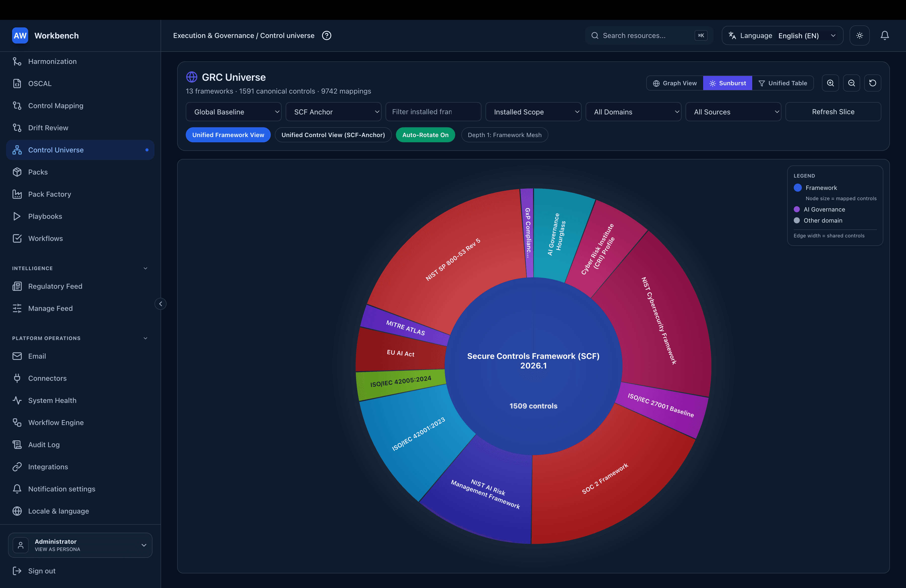The image size is (906, 588).
Task: Open the notifications bell icon
Action: 884,35
